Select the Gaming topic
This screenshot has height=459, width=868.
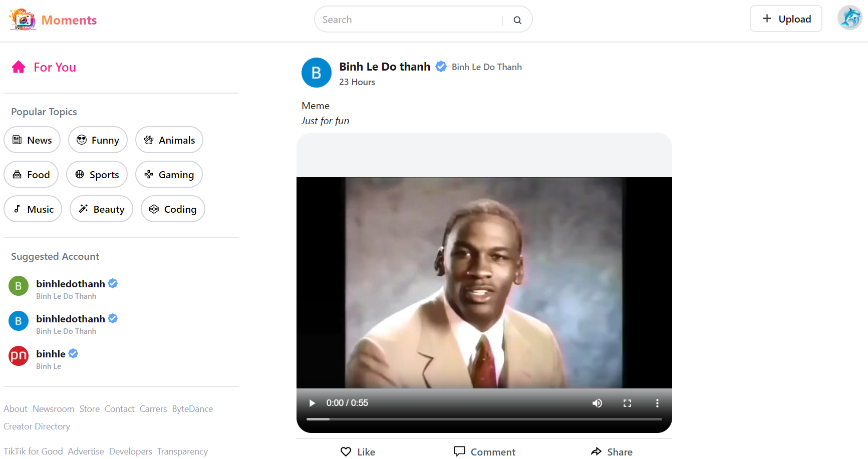click(169, 174)
